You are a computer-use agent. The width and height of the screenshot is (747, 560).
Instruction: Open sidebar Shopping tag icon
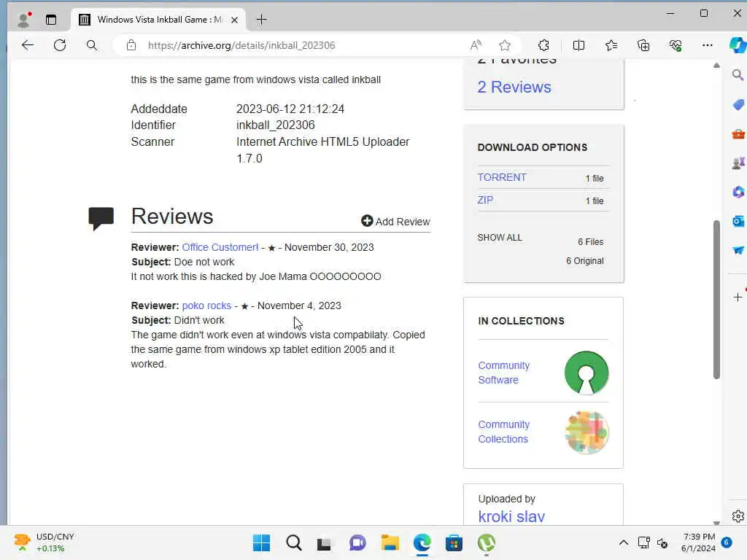click(x=738, y=105)
